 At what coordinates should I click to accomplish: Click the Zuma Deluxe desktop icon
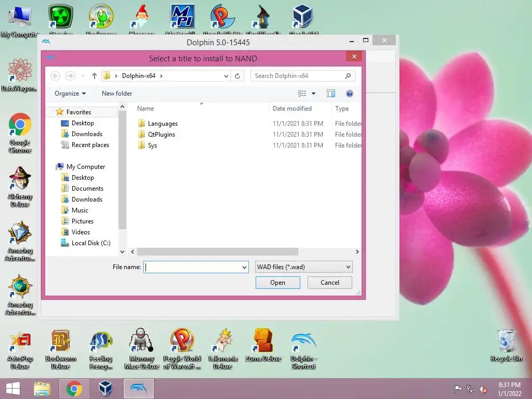(263, 345)
